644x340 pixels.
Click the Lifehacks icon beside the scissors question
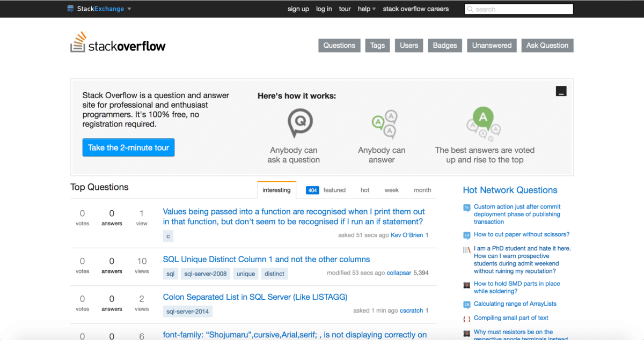pos(466,234)
